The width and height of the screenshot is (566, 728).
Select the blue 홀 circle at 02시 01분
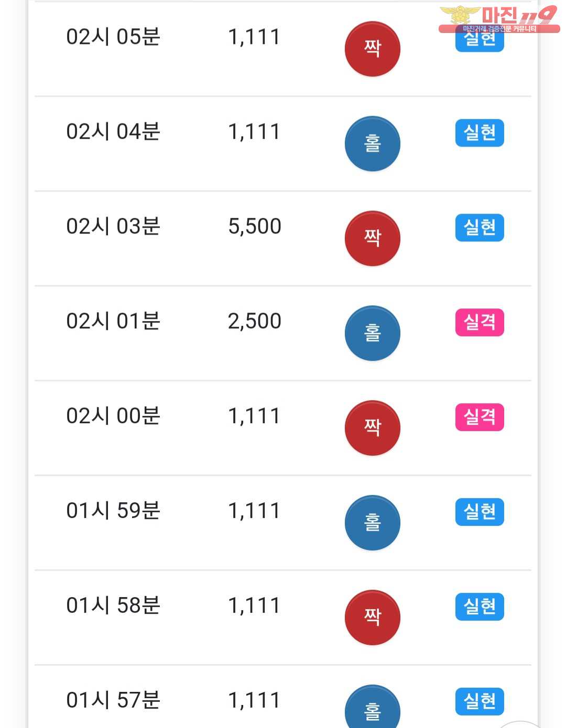coord(372,333)
